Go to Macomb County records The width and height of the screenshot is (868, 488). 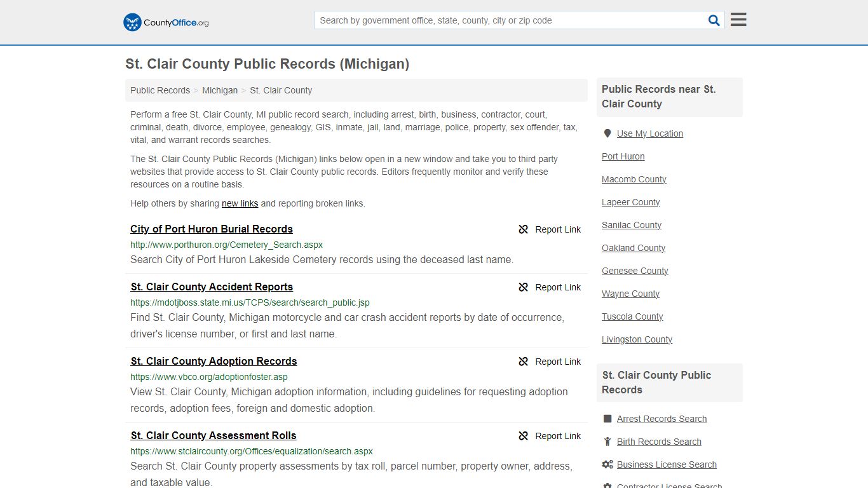coord(634,179)
